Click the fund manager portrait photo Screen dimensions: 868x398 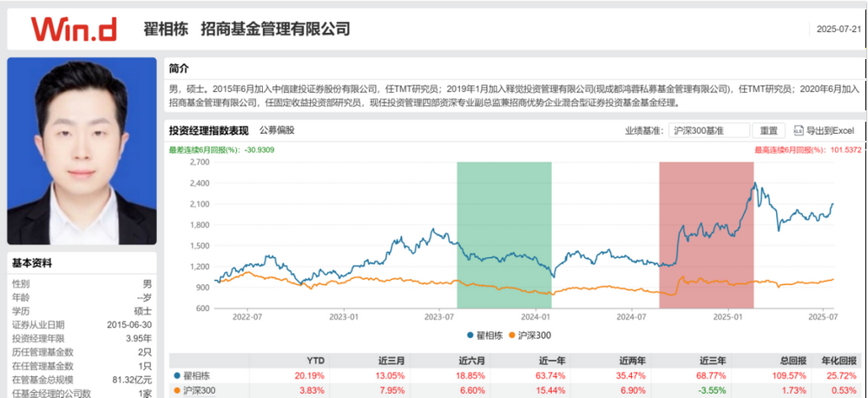click(82, 151)
